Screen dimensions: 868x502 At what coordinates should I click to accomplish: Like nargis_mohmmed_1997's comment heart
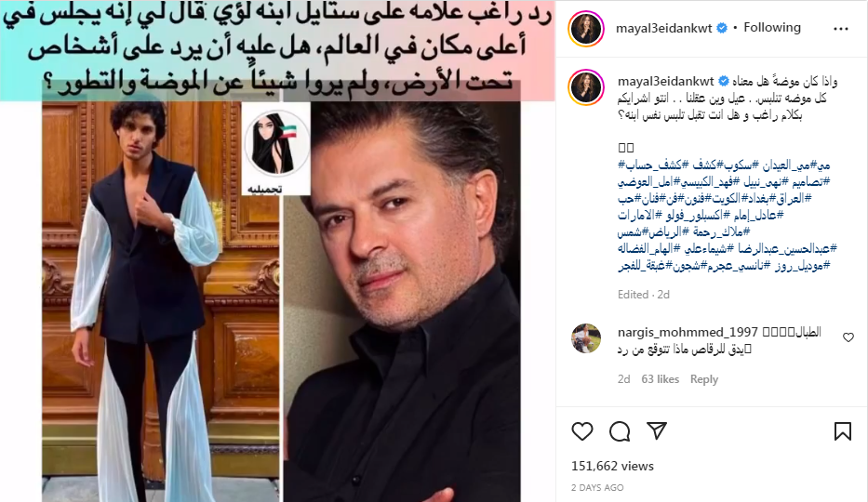tap(848, 337)
